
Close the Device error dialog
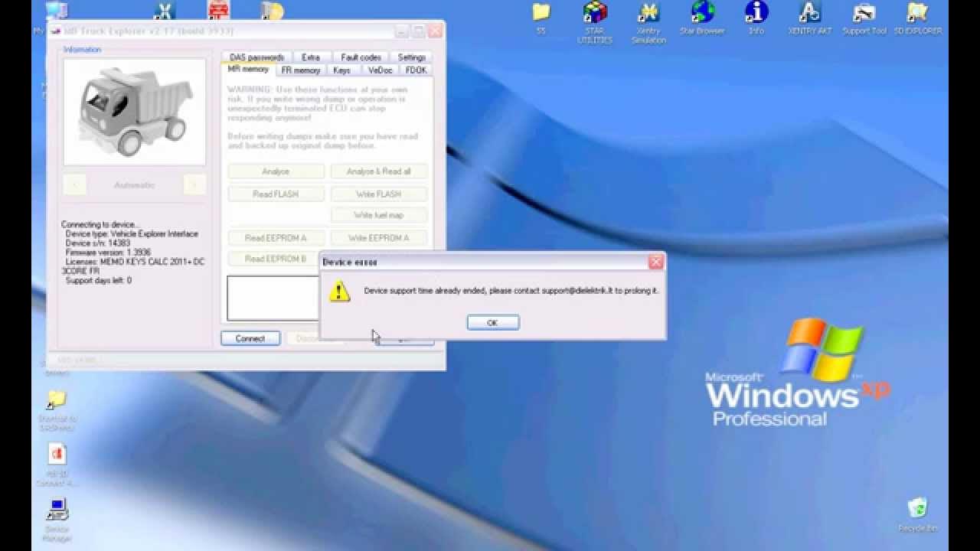coord(656,262)
